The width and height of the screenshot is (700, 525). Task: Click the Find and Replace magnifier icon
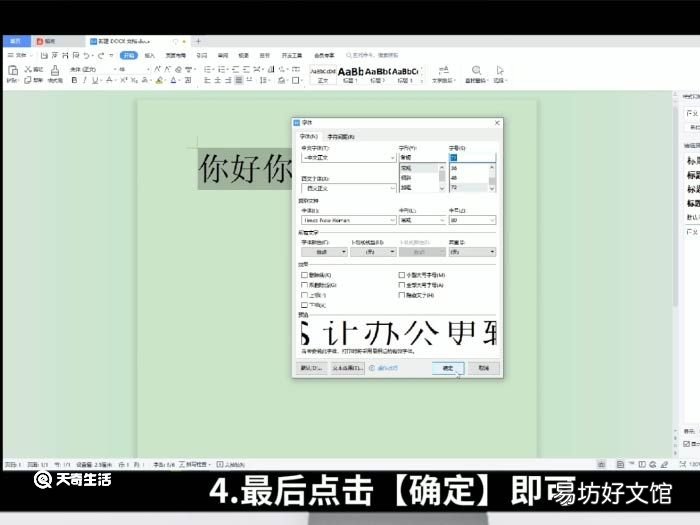(476, 70)
